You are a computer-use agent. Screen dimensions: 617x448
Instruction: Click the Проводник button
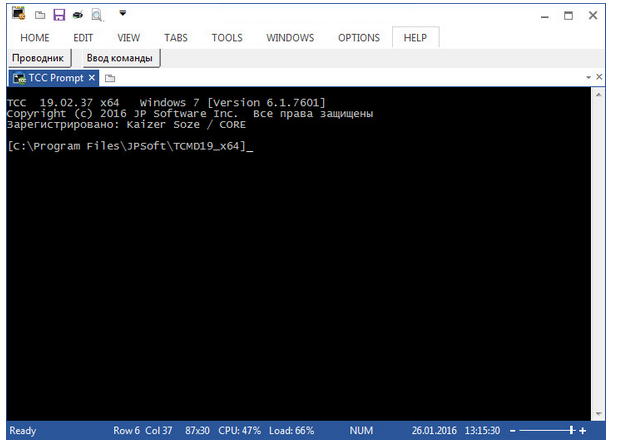[38, 58]
